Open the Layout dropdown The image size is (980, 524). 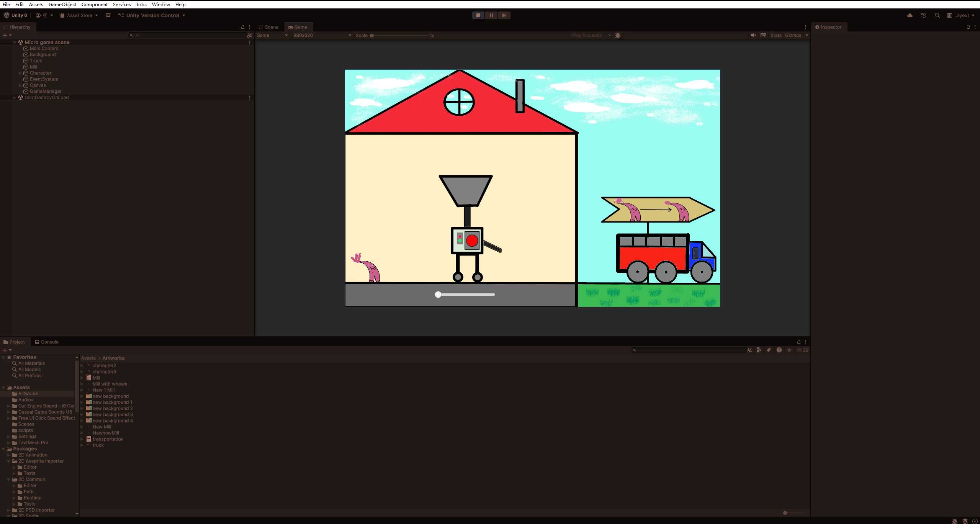point(960,15)
